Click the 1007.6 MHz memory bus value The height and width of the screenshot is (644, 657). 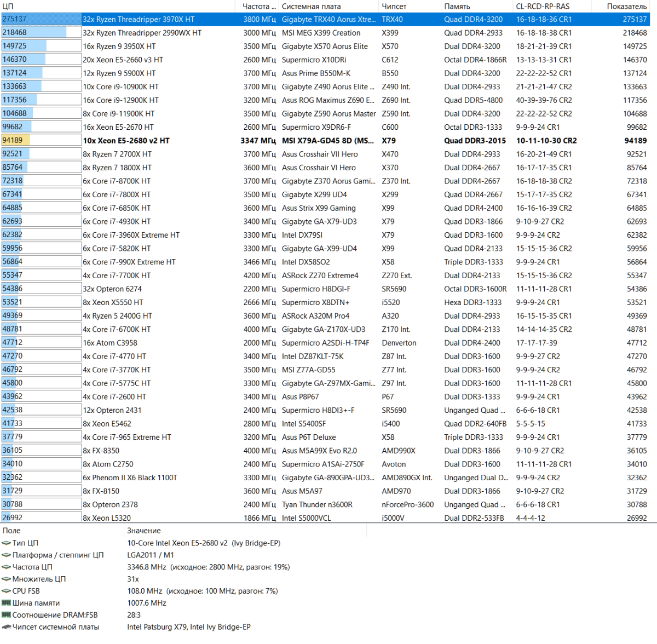click(x=147, y=603)
